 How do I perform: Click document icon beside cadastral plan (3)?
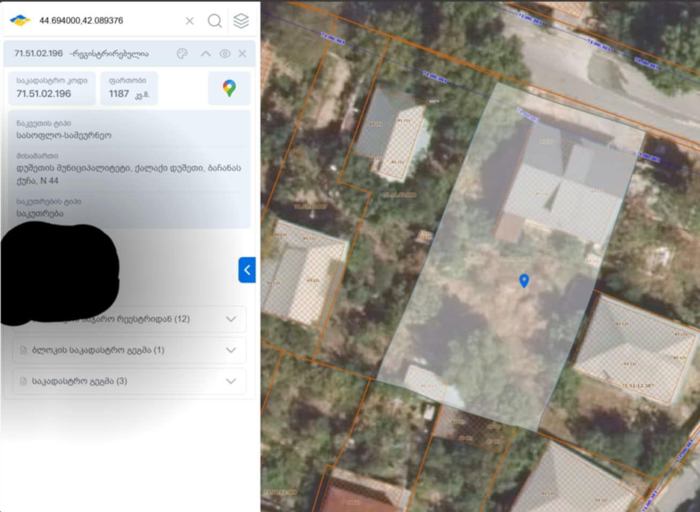22,381
